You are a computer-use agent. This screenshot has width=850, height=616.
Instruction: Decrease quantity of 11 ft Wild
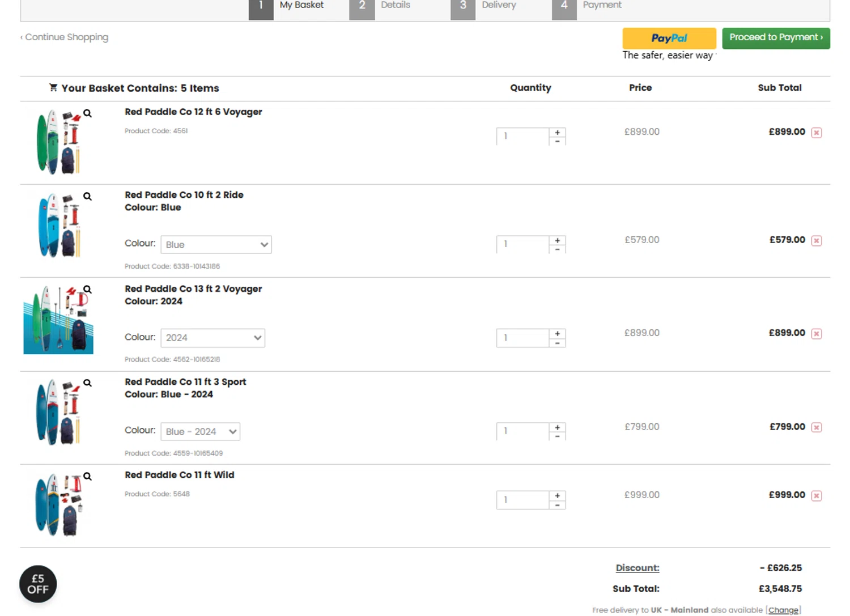(558, 505)
